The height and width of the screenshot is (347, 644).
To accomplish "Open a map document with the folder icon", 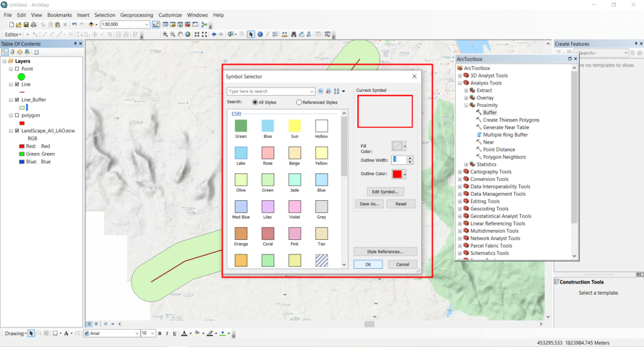I will coord(18,25).
